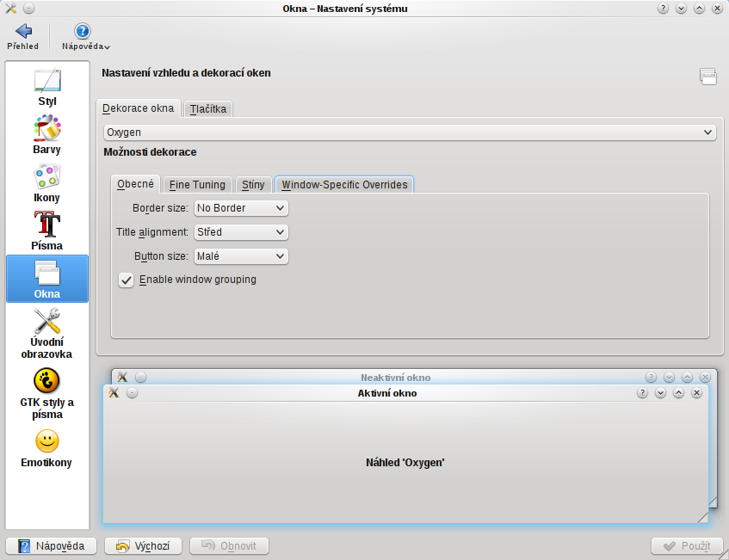Image resolution: width=729 pixels, height=560 pixels.
Task: Switch to the Fine Tuning tab
Action: [197, 185]
